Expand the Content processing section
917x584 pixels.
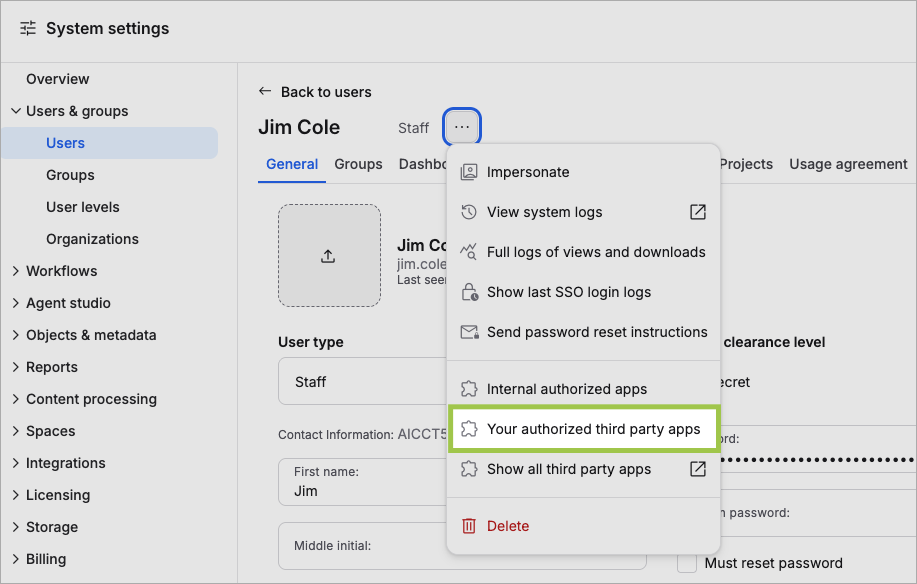point(16,399)
